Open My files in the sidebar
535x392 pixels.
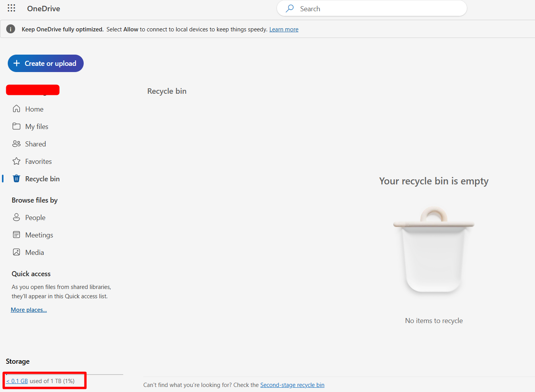(37, 127)
